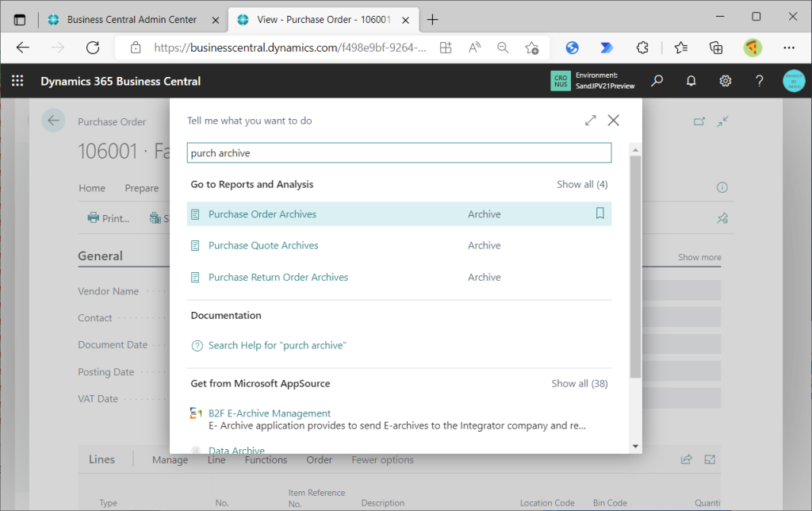Close the Business Central Admin Center tab
812x511 pixels.
coord(216,20)
